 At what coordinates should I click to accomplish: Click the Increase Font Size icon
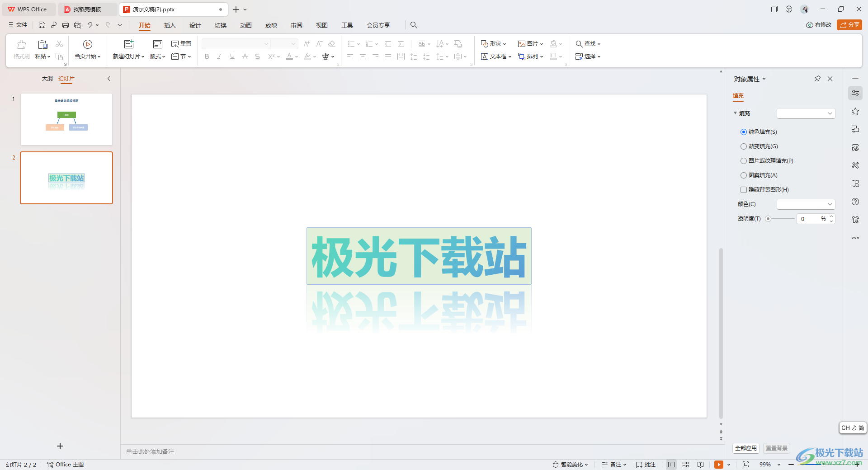tap(307, 44)
